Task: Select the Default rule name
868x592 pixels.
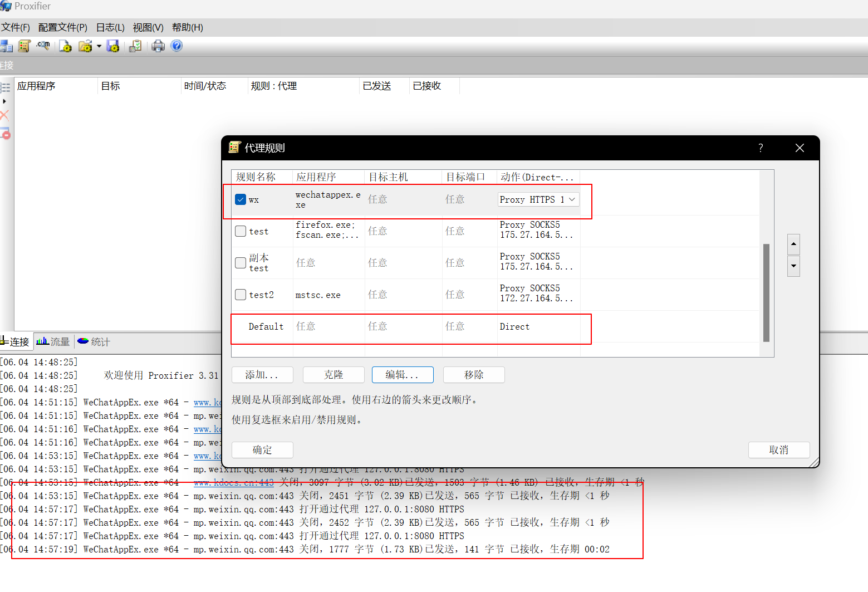Action: 266,327
